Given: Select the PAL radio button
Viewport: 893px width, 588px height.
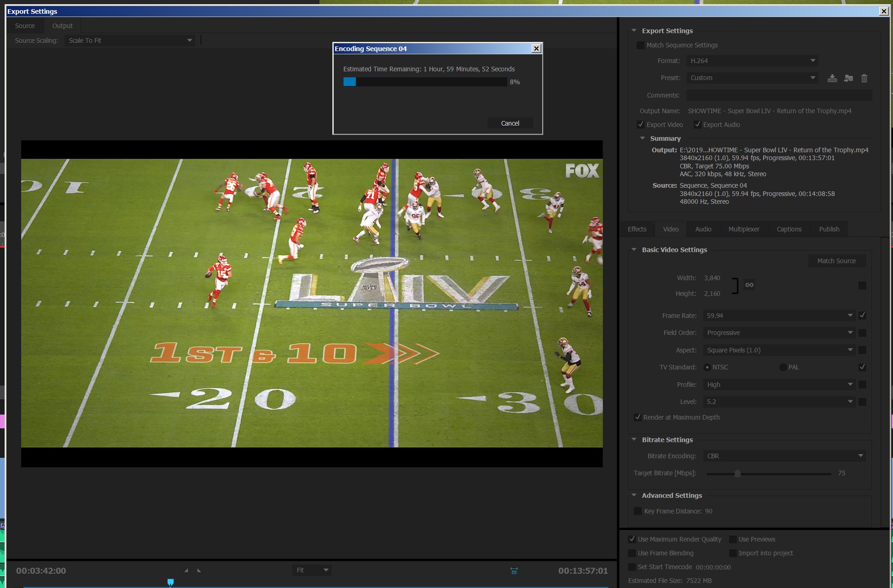Looking at the screenshot, I should tap(783, 367).
